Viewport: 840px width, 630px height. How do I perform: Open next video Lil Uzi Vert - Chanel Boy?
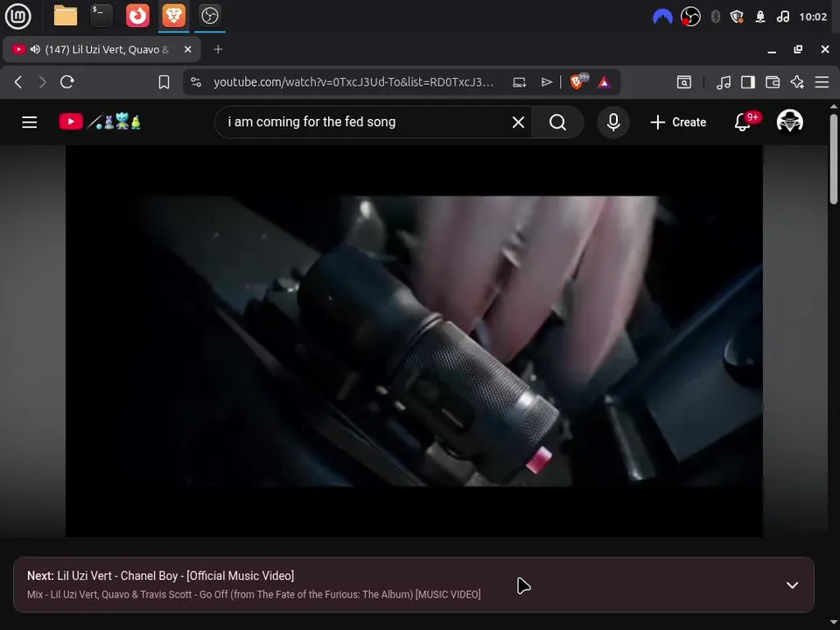tap(161, 576)
